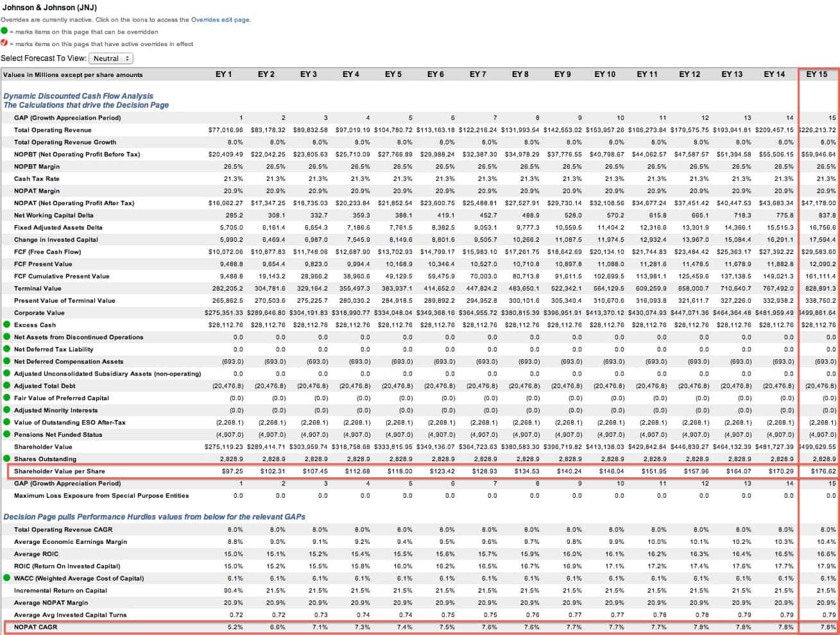Click override icon for Fair Value of Preferred Capital
840x635 pixels.
click(x=6, y=398)
